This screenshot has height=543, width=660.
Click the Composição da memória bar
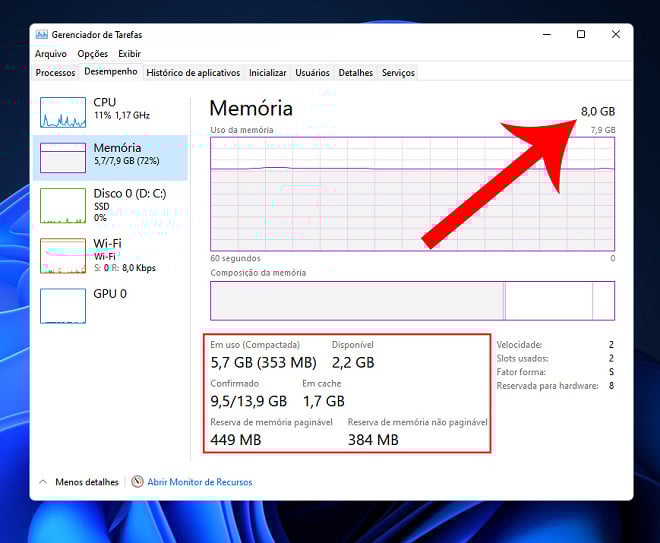(x=412, y=301)
